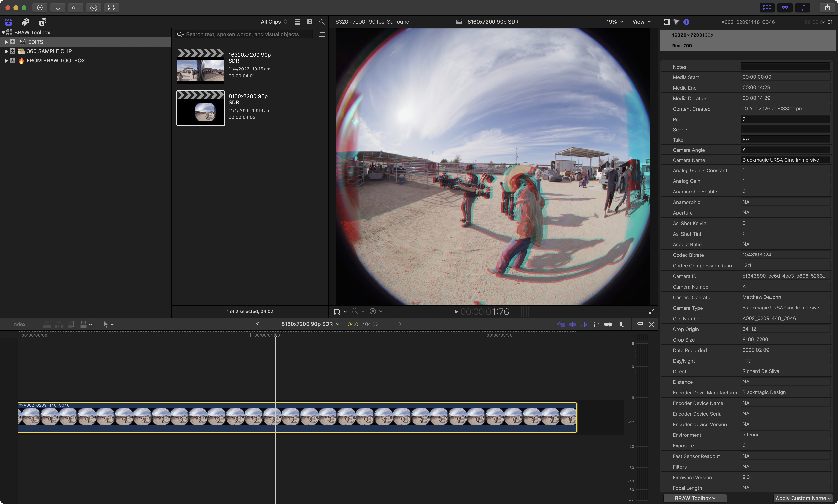This screenshot has height=504, width=838.
Task: Open the timeline Index tab
Action: [19, 324]
